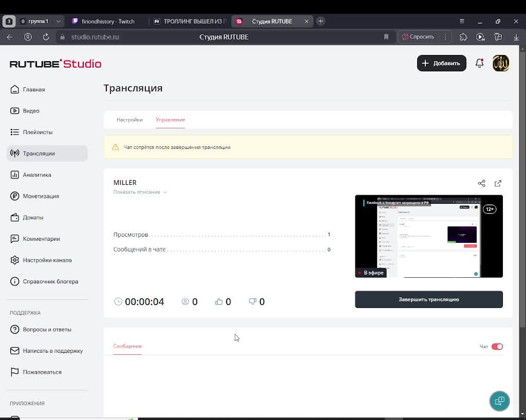Click the notifications bell icon
Image resolution: width=526 pixels, height=420 pixels.
(480, 63)
